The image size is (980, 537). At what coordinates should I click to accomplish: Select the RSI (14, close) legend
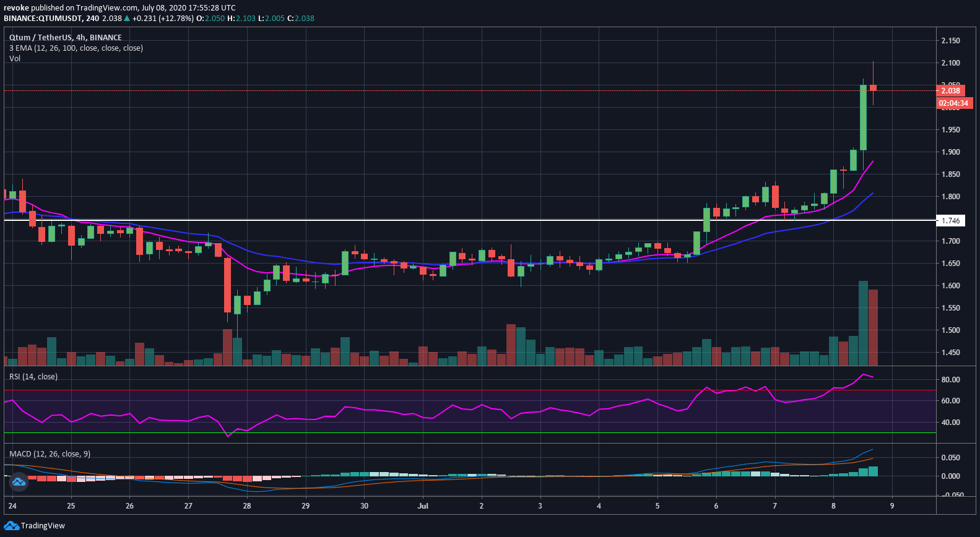click(x=33, y=376)
